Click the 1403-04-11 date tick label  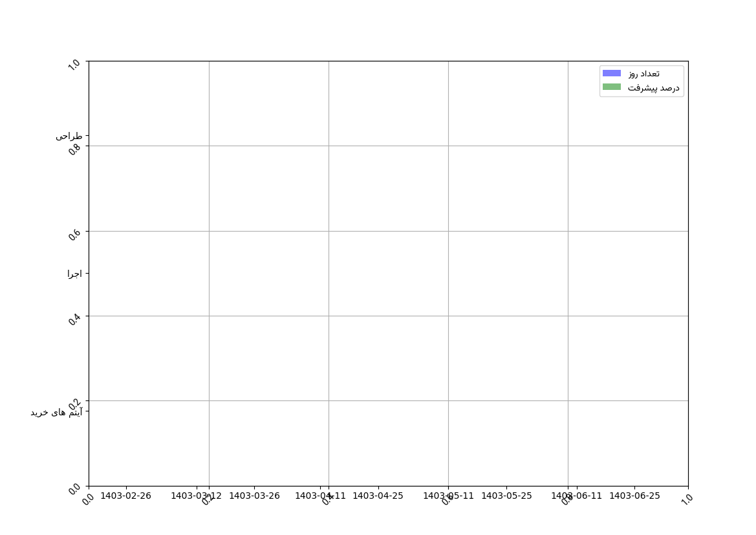tap(320, 496)
